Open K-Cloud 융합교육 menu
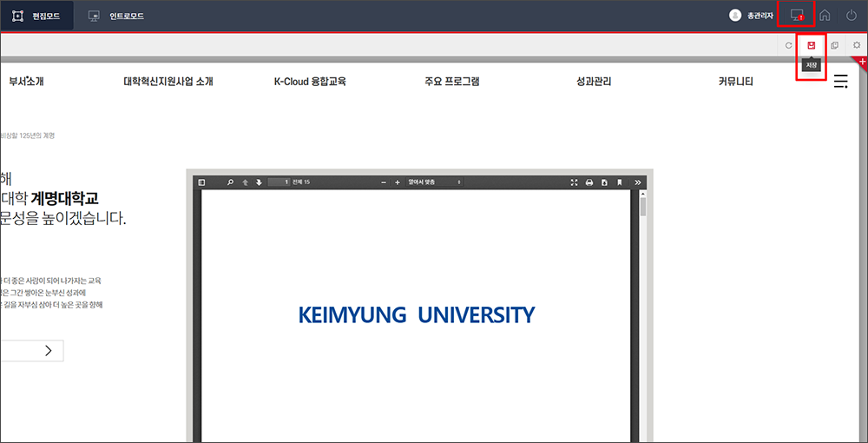The image size is (868, 443). [x=310, y=82]
